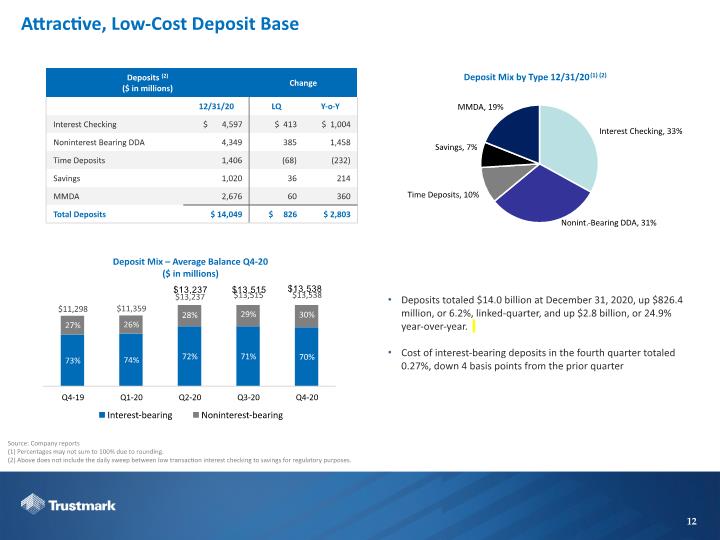The image size is (720, 540).
Task: Click the '$11,359' bar total label
Action: (x=131, y=309)
